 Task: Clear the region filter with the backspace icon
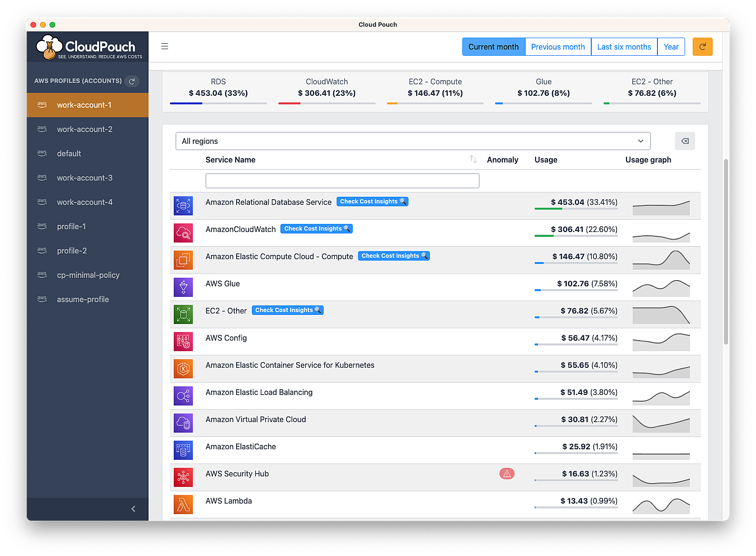(685, 141)
